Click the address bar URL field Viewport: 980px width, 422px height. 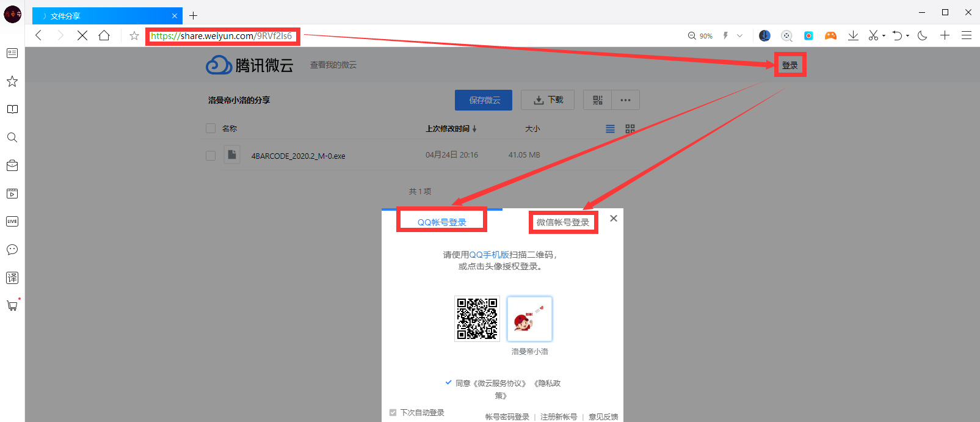pyautogui.click(x=222, y=36)
